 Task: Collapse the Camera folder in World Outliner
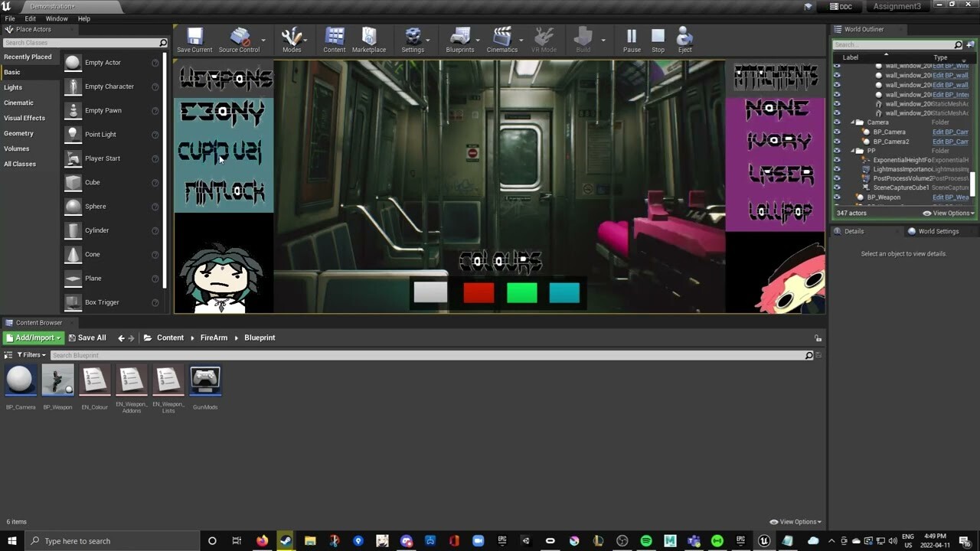point(853,122)
